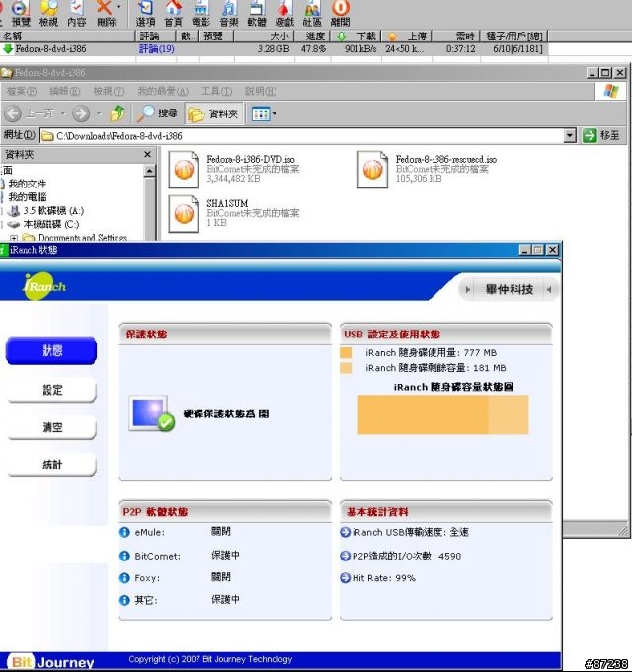Click the Bit Journey logo in footer
Viewport: 632px width, 672px height.
pos(51,662)
